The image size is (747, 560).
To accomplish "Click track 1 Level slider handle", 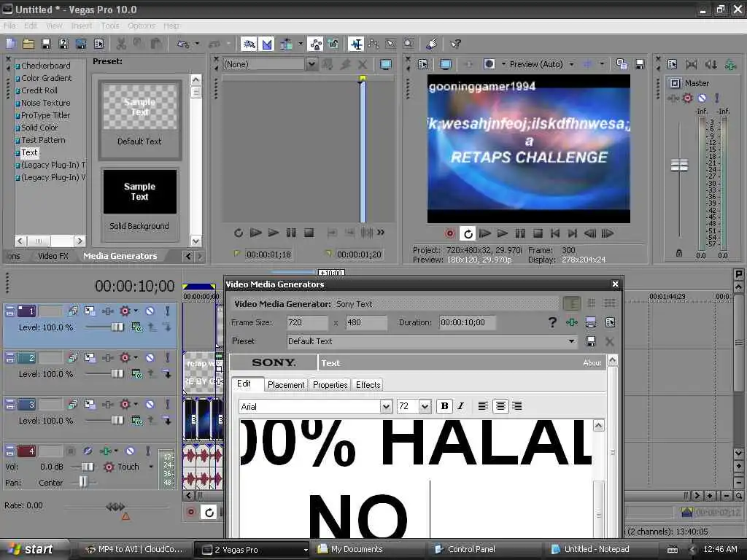I will (117, 327).
